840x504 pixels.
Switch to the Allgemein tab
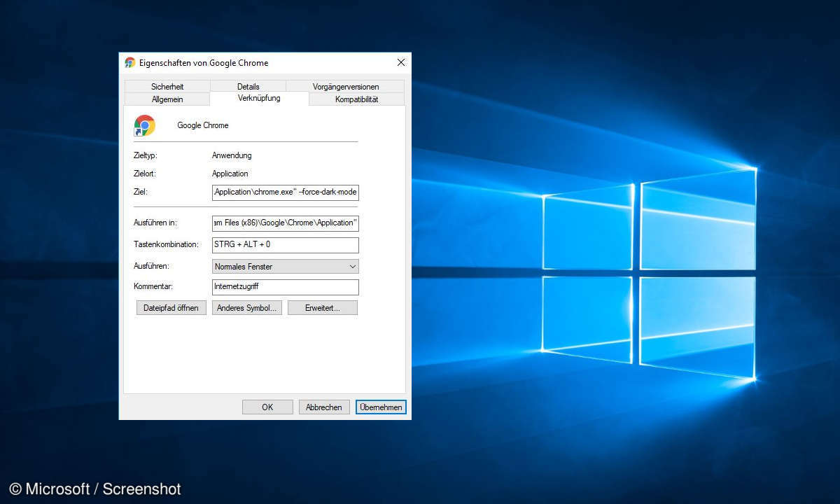pyautogui.click(x=167, y=99)
